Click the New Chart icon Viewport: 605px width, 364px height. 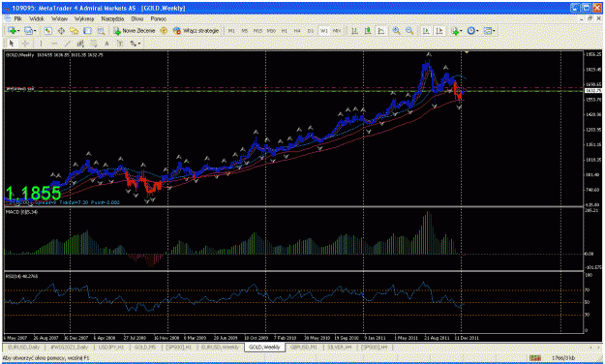click(x=13, y=31)
